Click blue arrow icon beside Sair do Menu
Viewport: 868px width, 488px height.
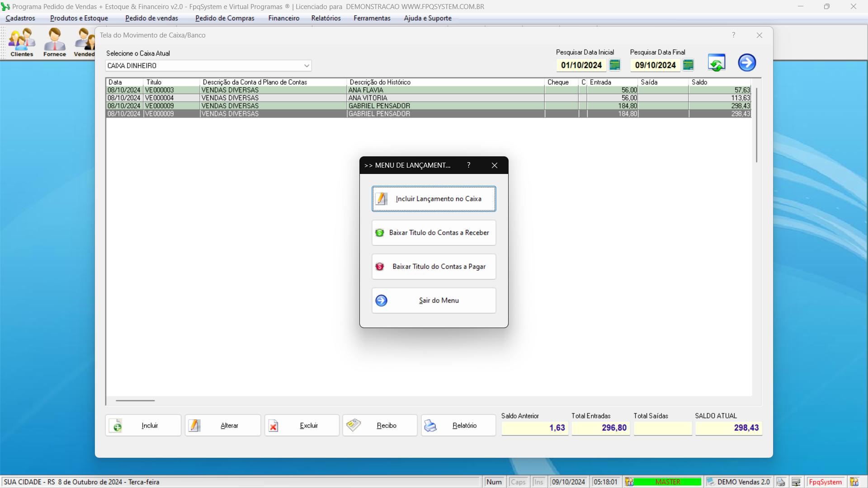pos(382,300)
